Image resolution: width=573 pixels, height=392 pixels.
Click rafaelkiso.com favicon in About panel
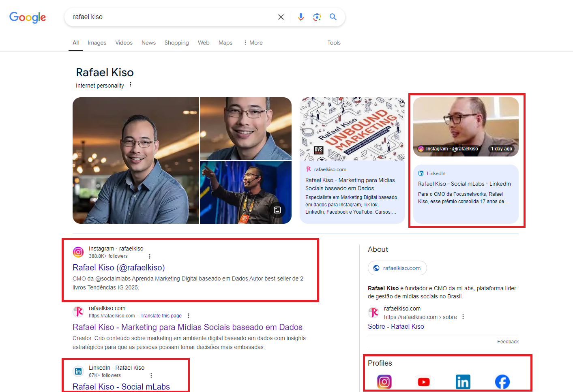373,313
